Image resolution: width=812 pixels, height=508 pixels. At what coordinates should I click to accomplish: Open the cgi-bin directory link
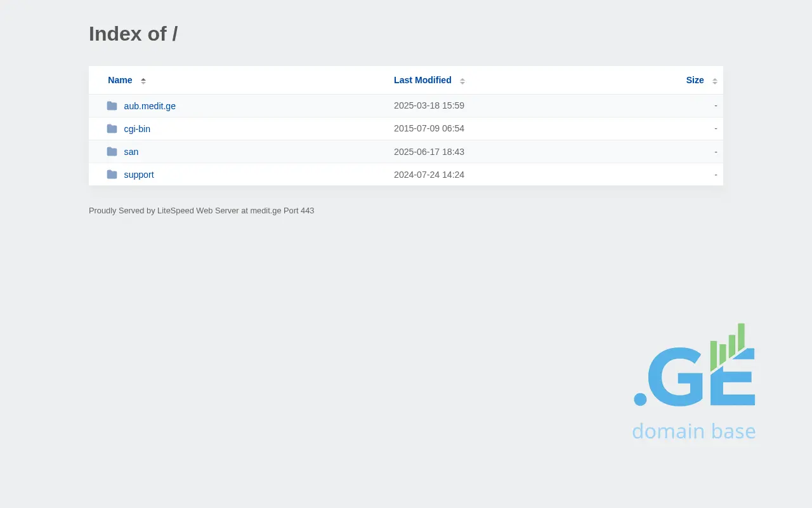[x=137, y=129]
